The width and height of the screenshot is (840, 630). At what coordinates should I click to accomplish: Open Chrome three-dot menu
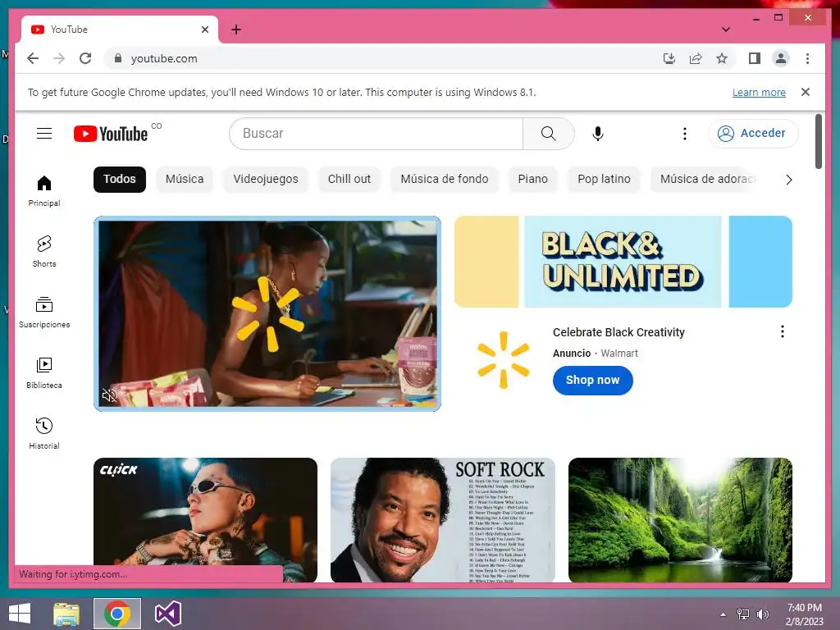coord(807,58)
